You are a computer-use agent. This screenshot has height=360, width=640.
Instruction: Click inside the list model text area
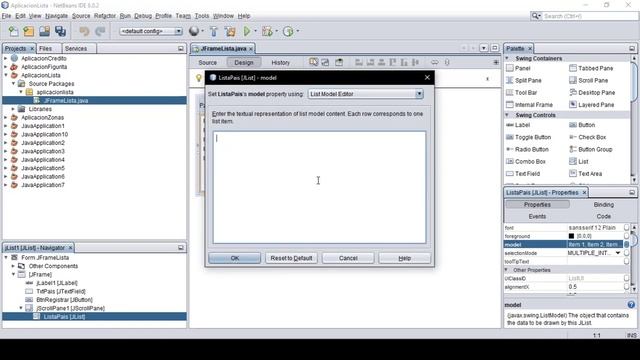(x=319, y=187)
